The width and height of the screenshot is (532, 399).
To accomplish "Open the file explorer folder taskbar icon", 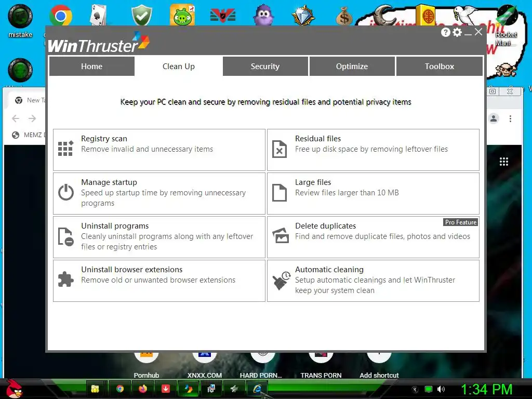I will [x=95, y=389].
